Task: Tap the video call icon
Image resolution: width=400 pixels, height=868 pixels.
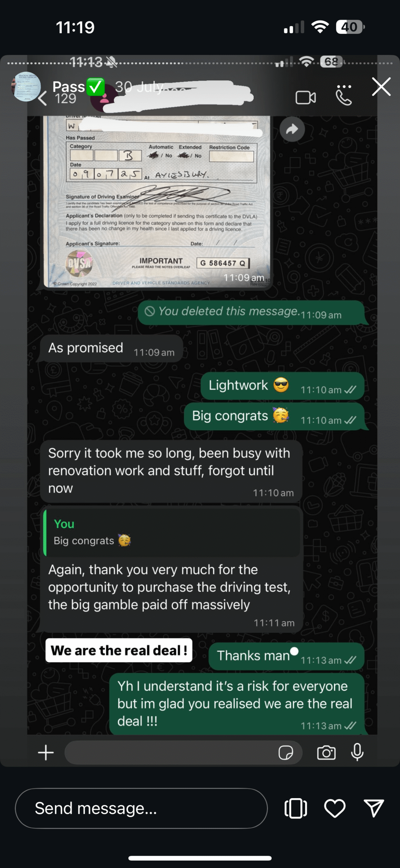Action: [x=306, y=98]
